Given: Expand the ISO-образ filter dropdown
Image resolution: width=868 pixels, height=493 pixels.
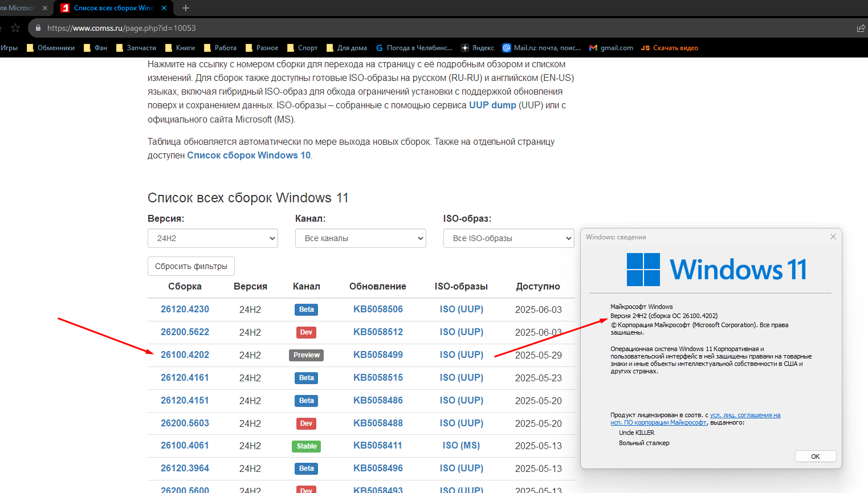Looking at the screenshot, I should [x=508, y=238].
